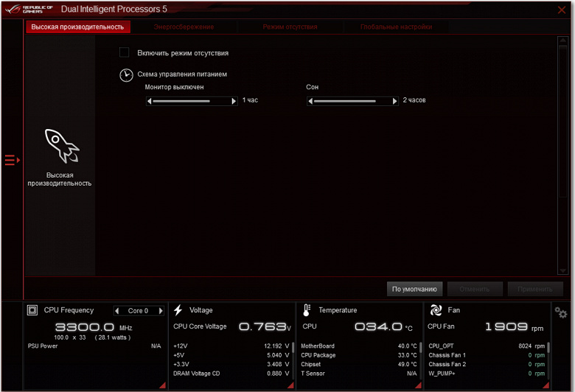Click the Отменить button

click(x=475, y=289)
